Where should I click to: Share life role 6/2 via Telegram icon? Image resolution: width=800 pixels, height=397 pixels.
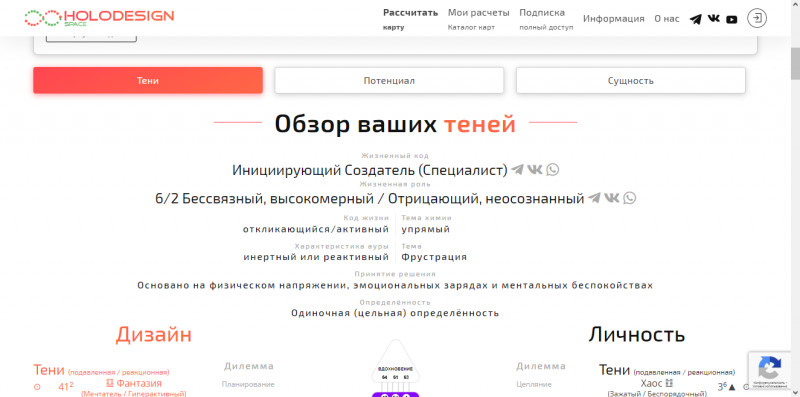594,198
